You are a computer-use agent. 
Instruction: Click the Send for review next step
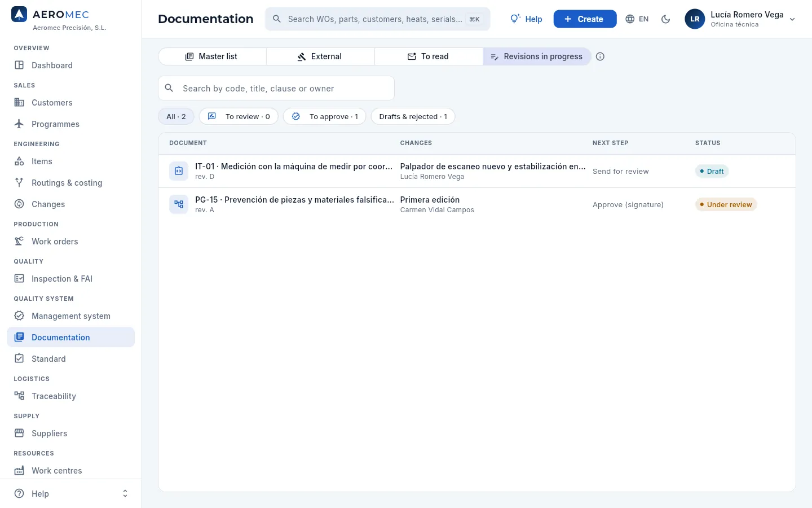tap(620, 172)
